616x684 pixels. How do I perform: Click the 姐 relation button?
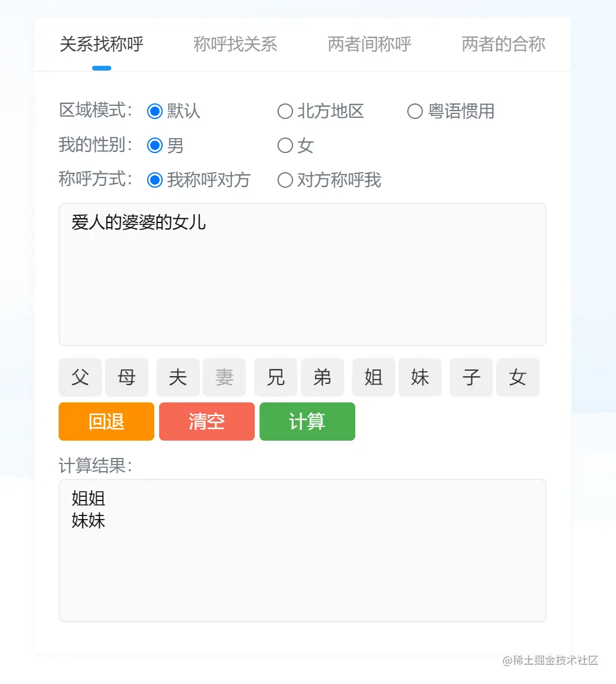click(x=373, y=377)
